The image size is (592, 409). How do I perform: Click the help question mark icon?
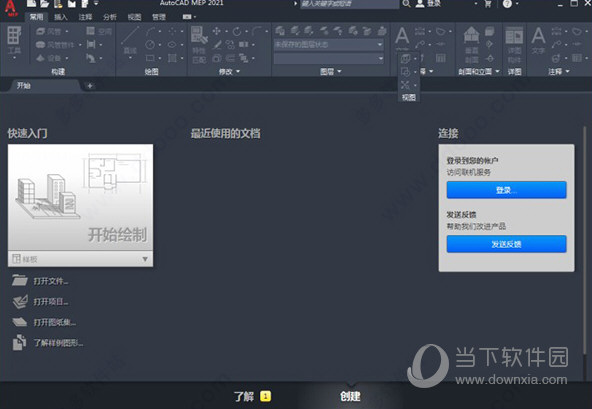[507, 4]
